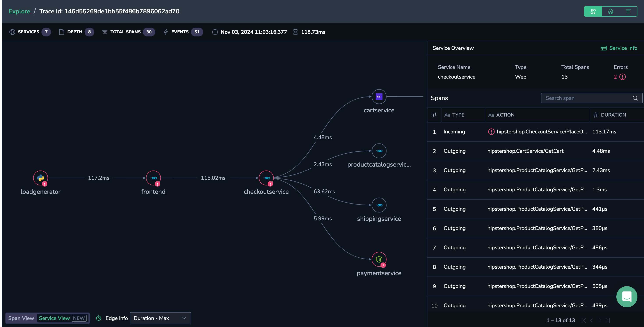Click the 117.2ms edge label
The width and height of the screenshot is (644, 327).
pos(98,178)
